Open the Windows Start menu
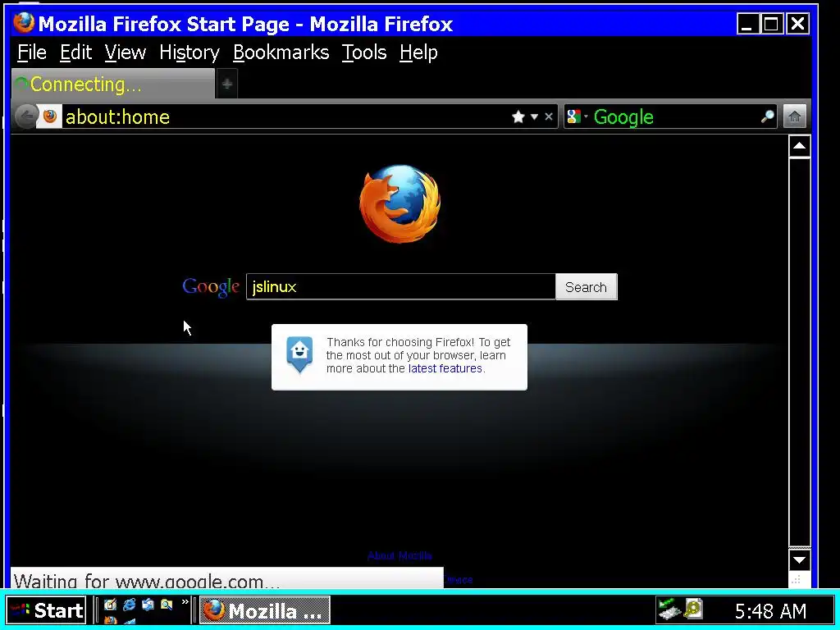The height and width of the screenshot is (630, 840). [x=46, y=610]
